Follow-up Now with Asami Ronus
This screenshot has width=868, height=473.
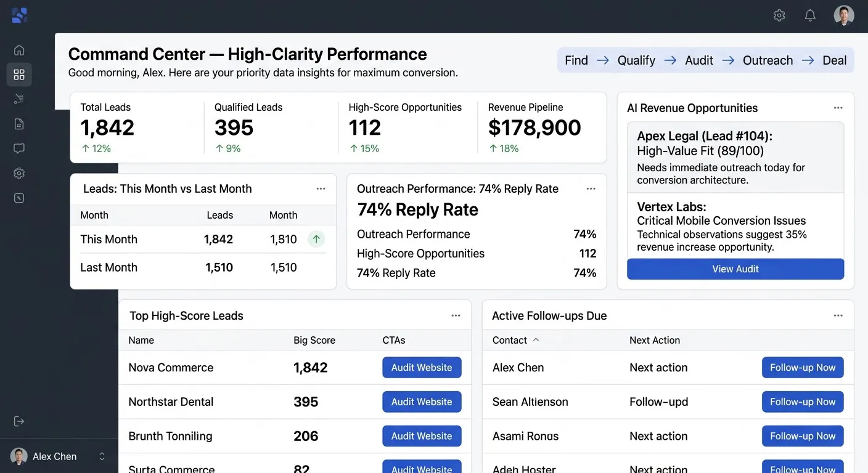point(803,436)
